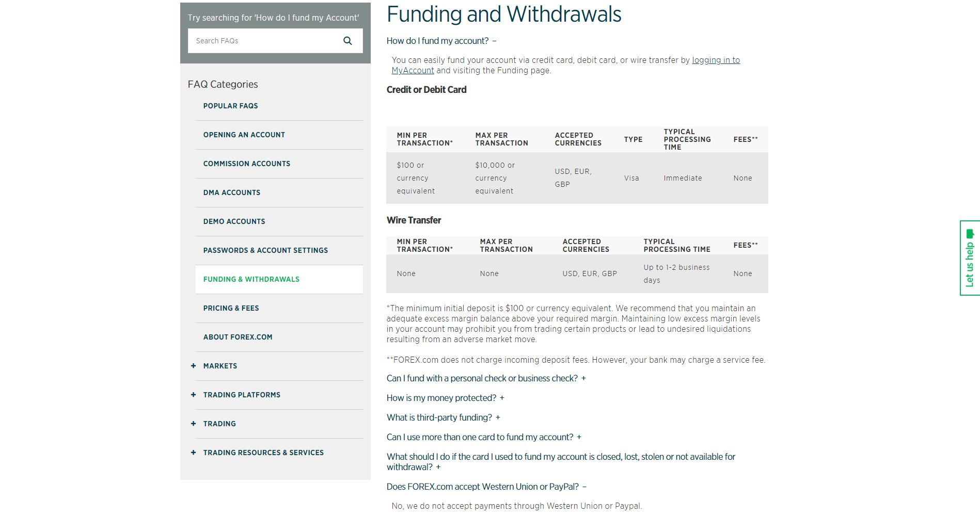Click the '$100 or currency equivalent' table cell
Viewport: 980px width, 515px height.
[416, 178]
